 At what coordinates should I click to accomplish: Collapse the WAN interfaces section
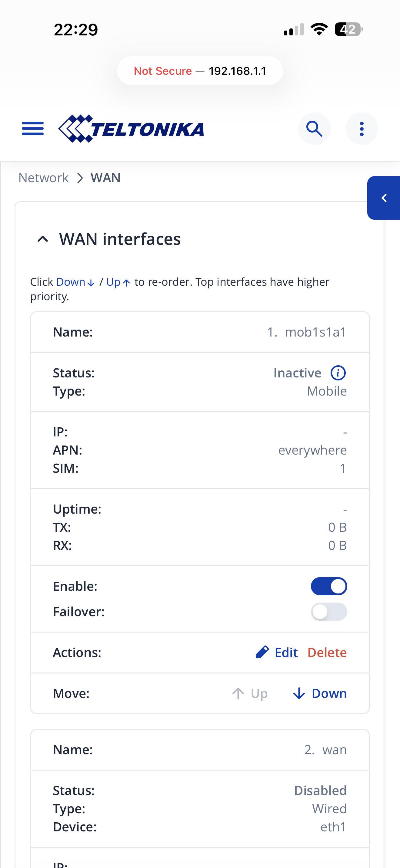[43, 239]
